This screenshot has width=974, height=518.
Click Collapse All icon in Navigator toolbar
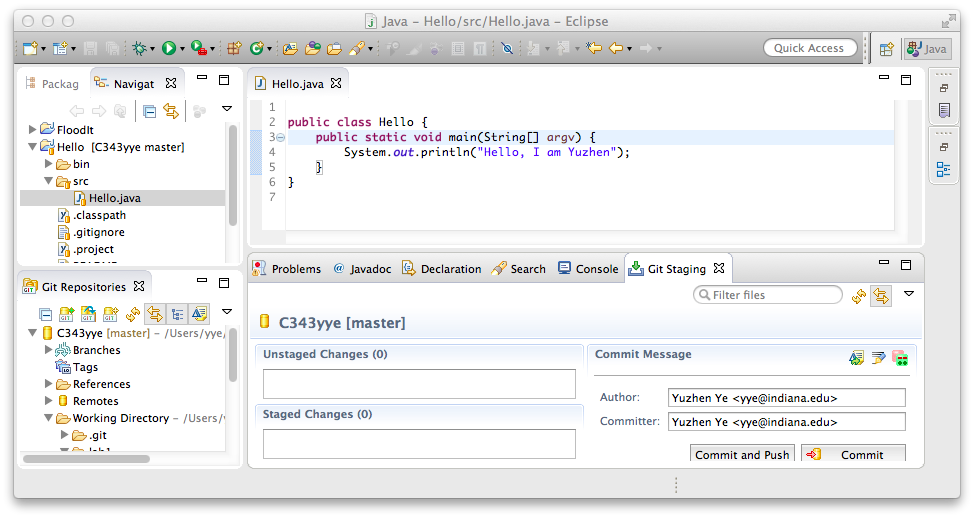[149, 111]
